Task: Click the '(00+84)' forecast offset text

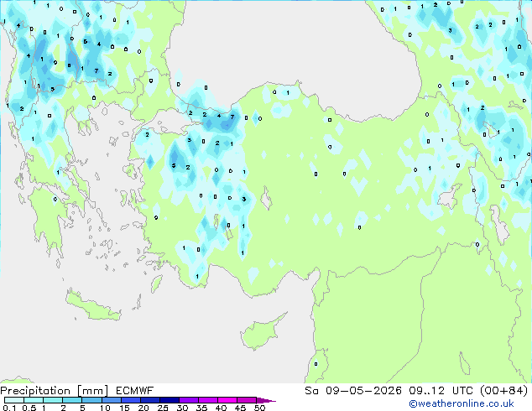Action: (503, 391)
